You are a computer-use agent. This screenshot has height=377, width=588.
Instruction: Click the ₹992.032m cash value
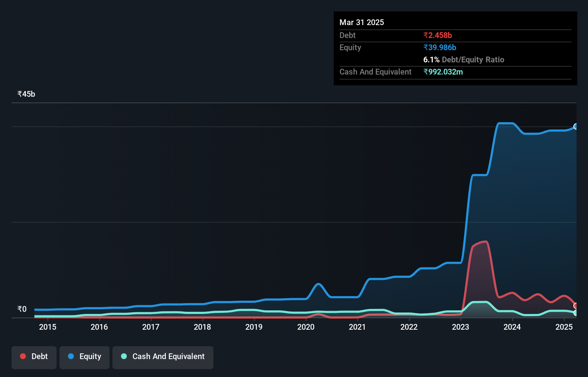(x=443, y=72)
